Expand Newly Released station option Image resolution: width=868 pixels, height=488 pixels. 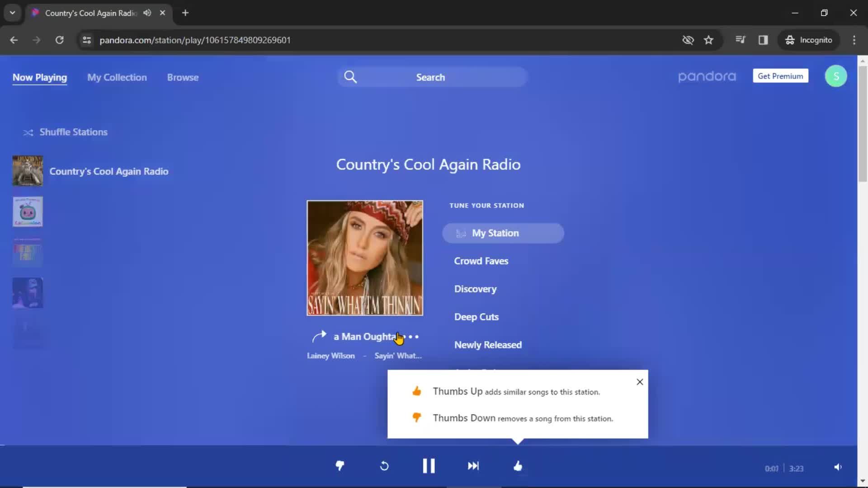coord(488,344)
